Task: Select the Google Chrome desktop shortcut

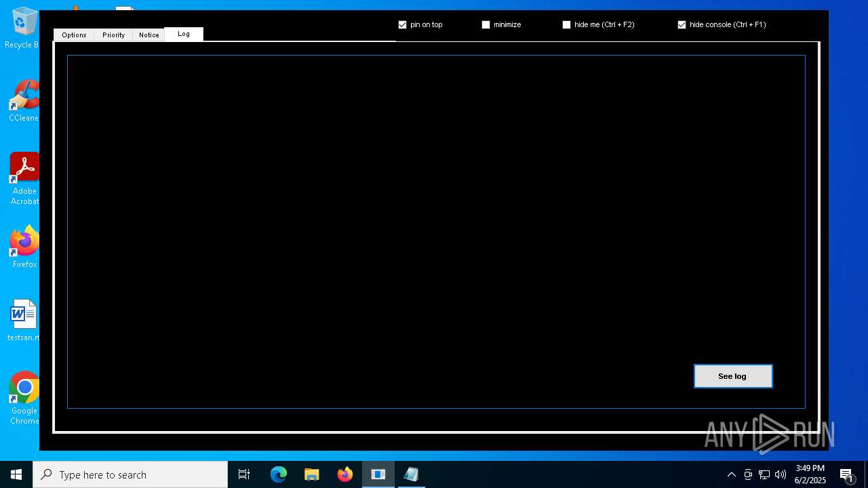Action: [24, 399]
